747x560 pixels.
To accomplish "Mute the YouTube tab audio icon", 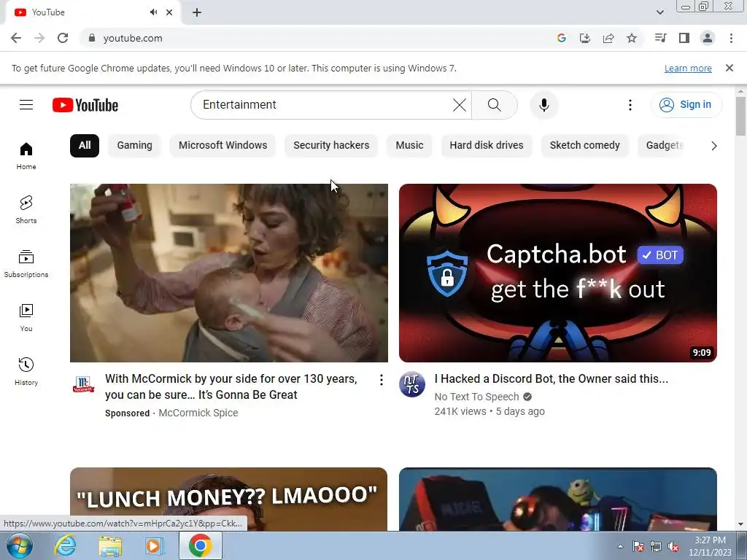I will (153, 12).
